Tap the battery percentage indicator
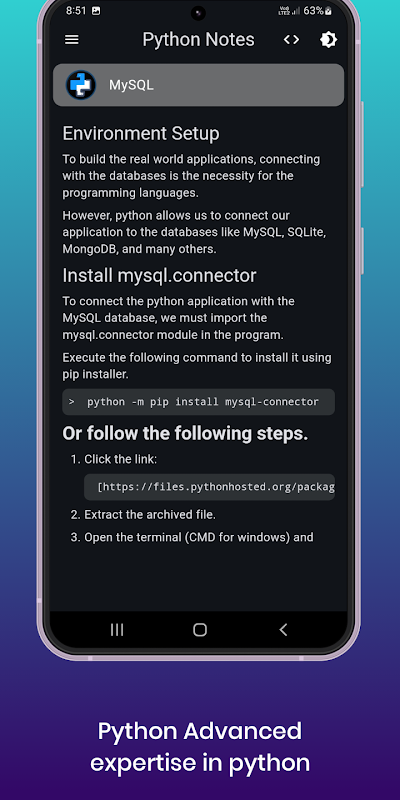Screen dimensions: 400x800 (x=317, y=11)
